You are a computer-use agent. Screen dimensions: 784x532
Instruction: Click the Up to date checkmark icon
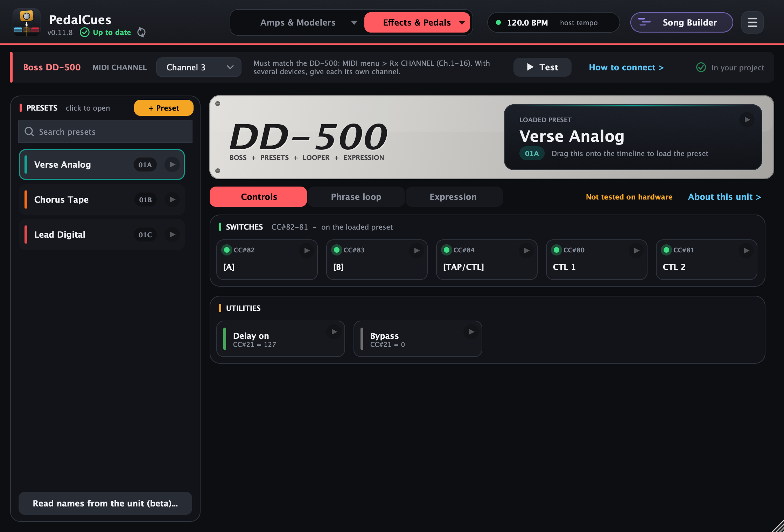(85, 32)
